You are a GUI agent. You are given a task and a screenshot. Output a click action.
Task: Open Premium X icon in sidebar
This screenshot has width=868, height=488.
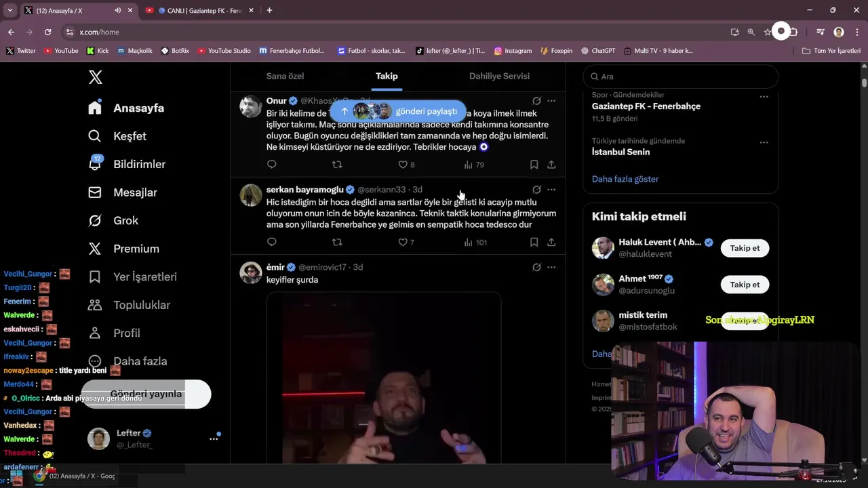click(95, 249)
